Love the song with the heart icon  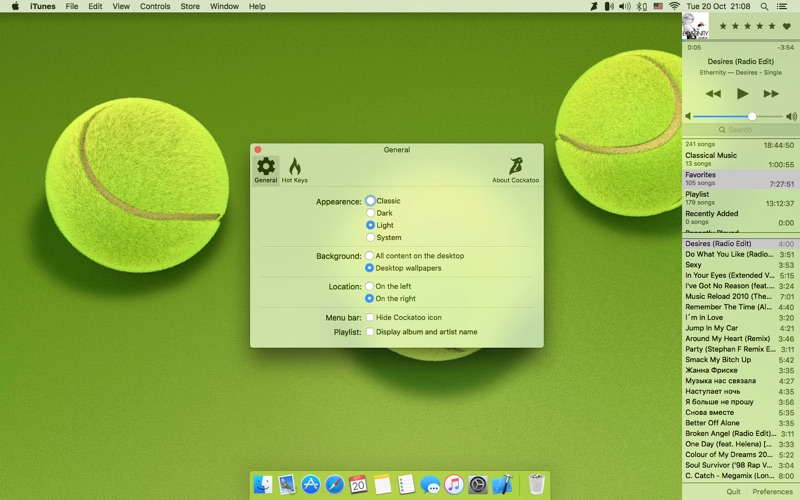coord(787,26)
